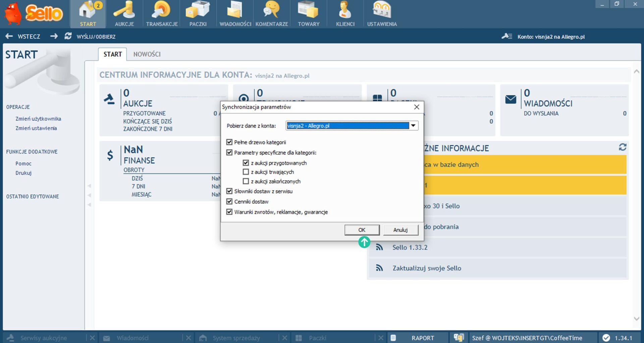
Task: Close the Paczki status panel
Action: pos(381,338)
